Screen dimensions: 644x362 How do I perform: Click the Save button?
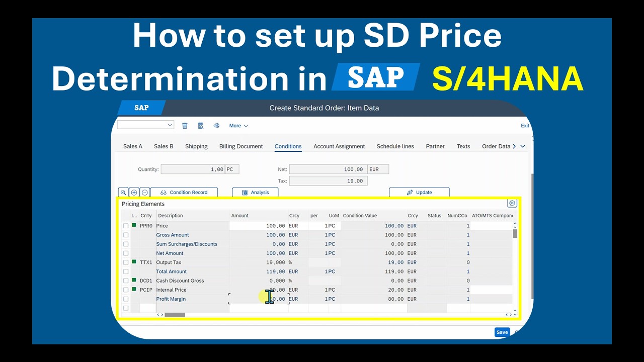(x=502, y=332)
